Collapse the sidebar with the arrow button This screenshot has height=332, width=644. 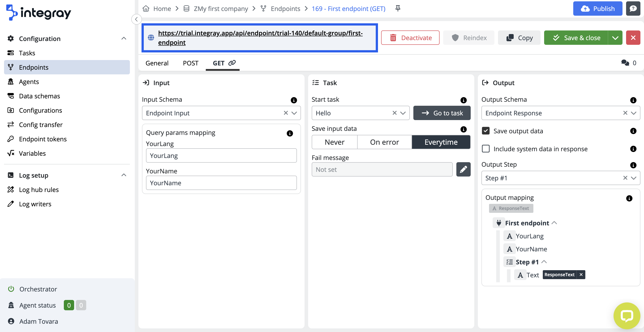136,19
